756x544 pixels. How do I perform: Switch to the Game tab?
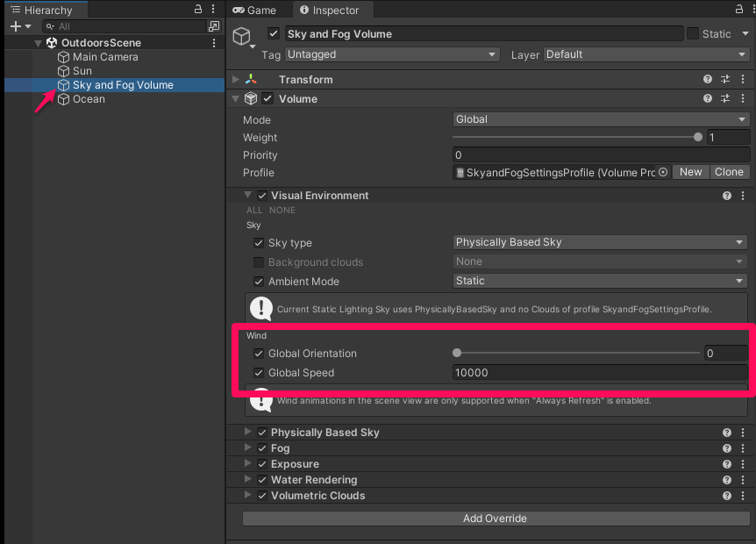tap(257, 10)
